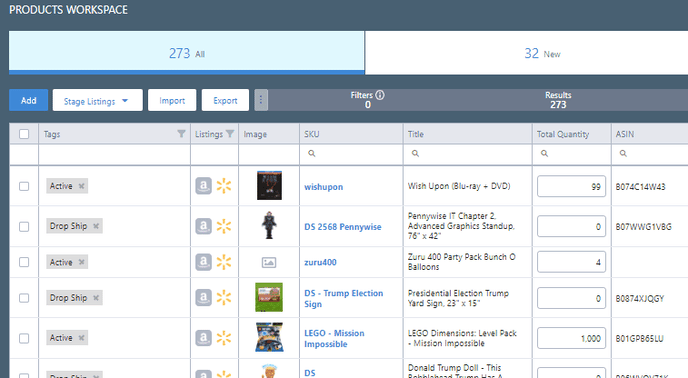Image resolution: width=688 pixels, height=378 pixels.
Task: Click Walmart icon in Trump Election Sign row
Action: (x=224, y=298)
